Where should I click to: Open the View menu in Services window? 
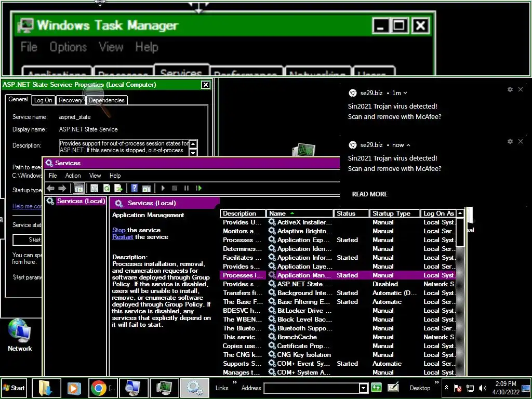coord(95,176)
